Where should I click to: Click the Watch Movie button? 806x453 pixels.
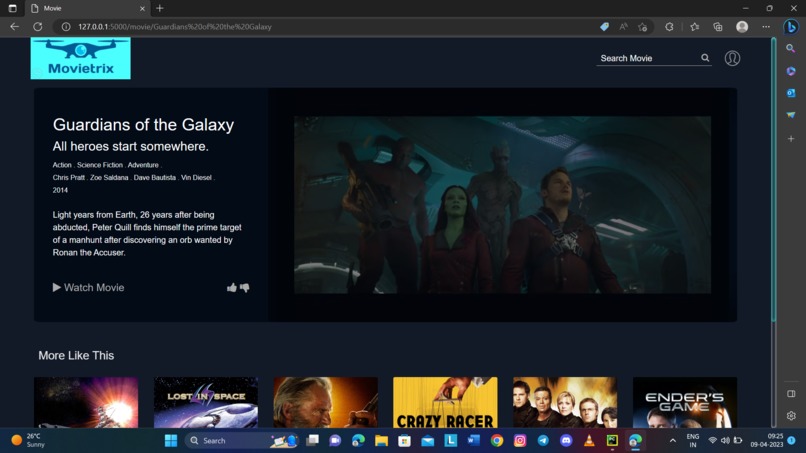pyautogui.click(x=88, y=287)
